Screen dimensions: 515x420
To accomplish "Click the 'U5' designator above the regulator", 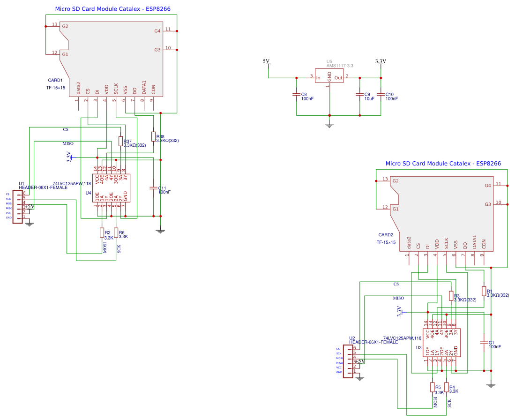I will tap(329, 61).
